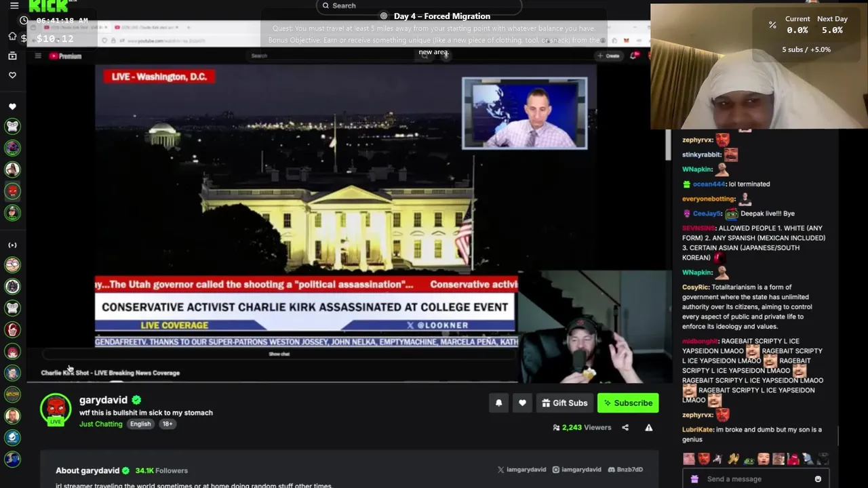Click CeeJay5 username in chat
Image resolution: width=868 pixels, height=488 pixels.
pyautogui.click(x=707, y=213)
